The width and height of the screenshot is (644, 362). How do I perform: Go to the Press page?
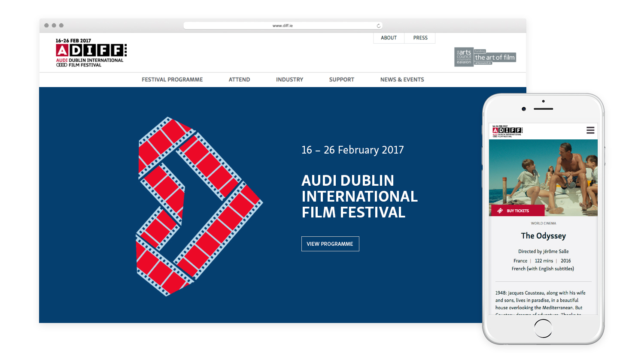[x=420, y=38]
